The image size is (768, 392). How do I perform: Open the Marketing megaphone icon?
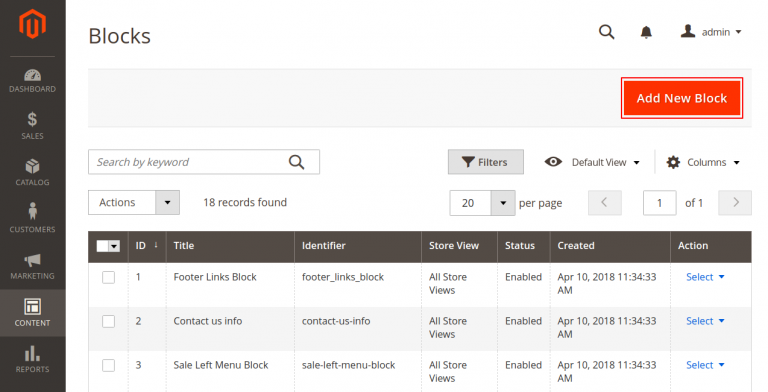pyautogui.click(x=32, y=260)
